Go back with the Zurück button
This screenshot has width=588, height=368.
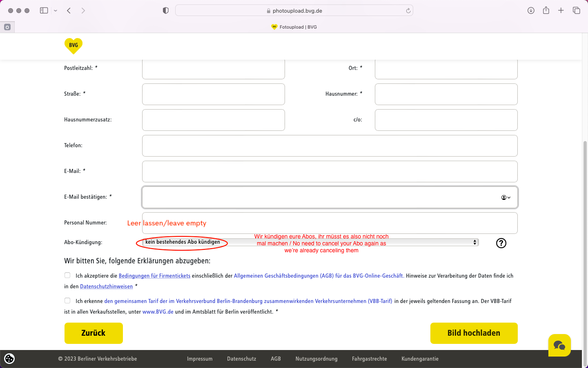(94, 333)
